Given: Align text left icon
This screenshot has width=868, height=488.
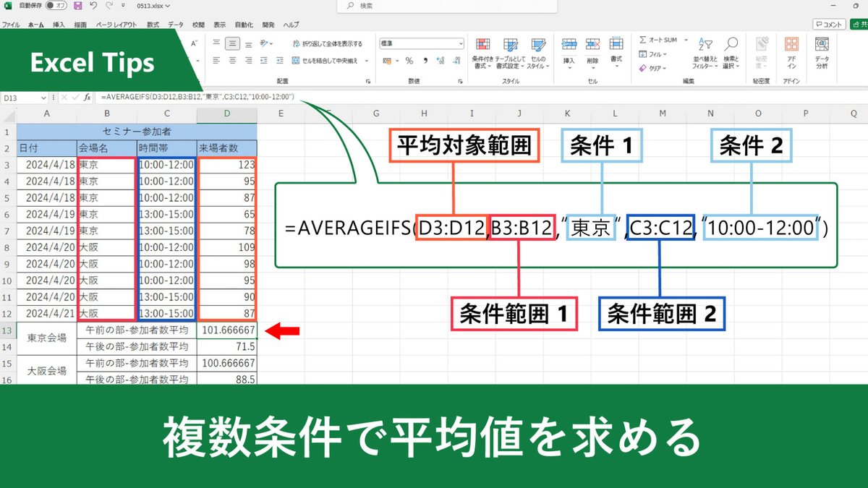Looking at the screenshot, I should click(x=216, y=61).
